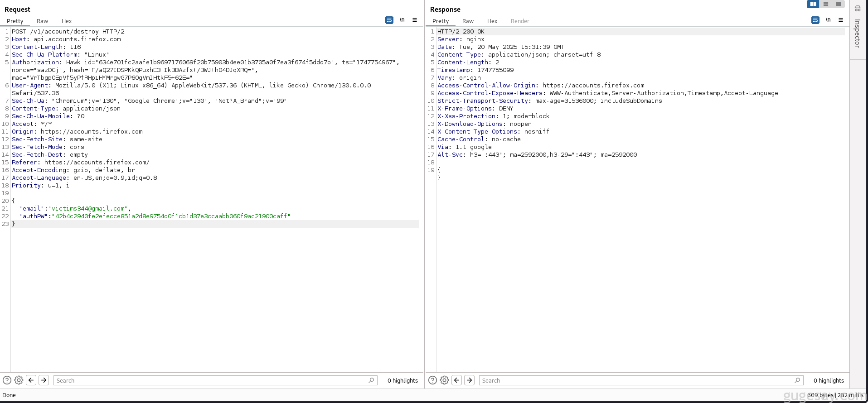This screenshot has height=403, width=868.
Task: Switch to combined tabbed layout view
Action: click(839, 4)
